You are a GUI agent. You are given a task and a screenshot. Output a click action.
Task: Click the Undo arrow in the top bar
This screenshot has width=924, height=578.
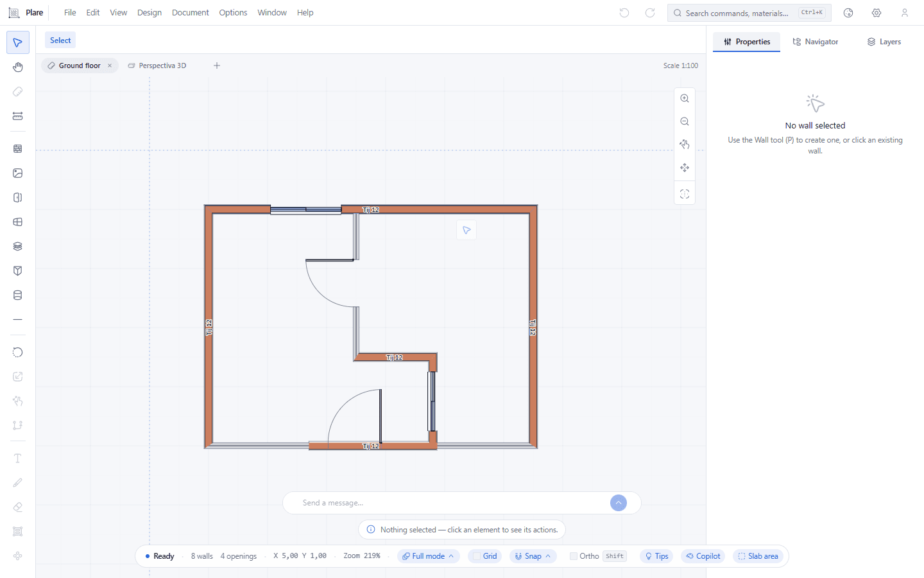[624, 13]
